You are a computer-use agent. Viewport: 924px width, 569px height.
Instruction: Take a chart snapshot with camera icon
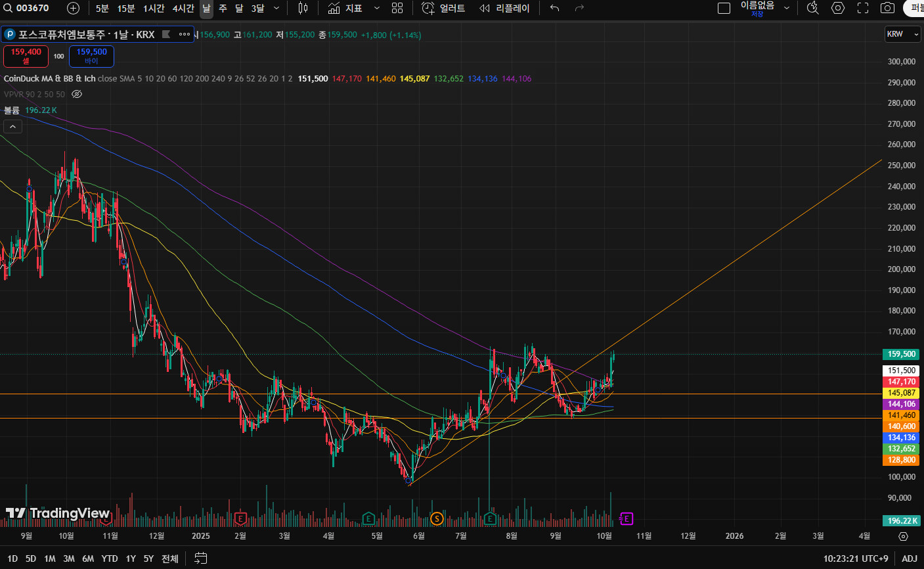[887, 9]
